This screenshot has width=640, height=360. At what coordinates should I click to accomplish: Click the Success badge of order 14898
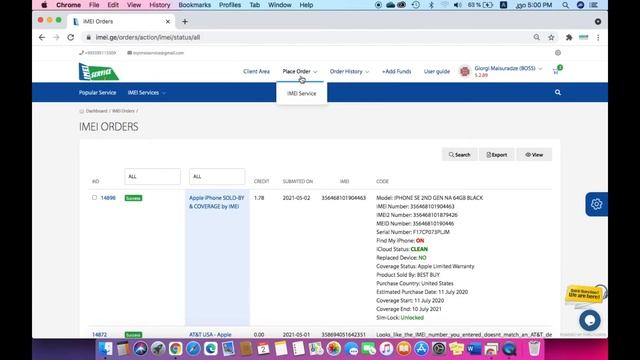tap(133, 198)
